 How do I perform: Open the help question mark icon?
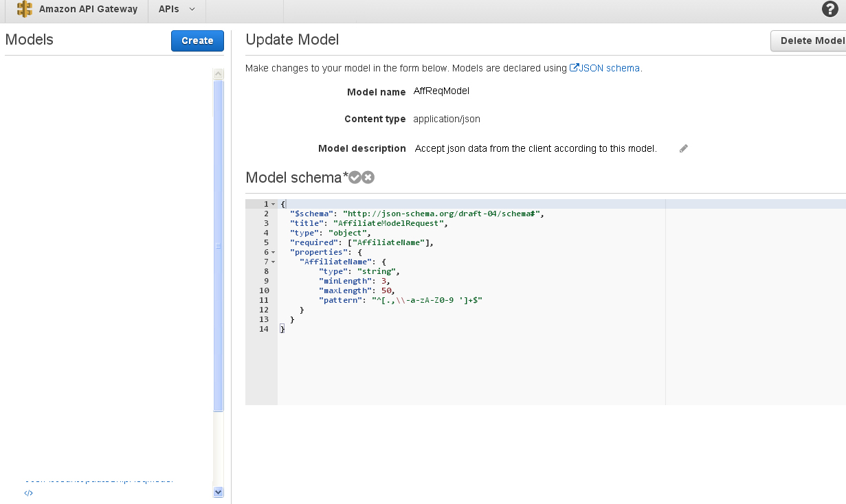point(830,9)
